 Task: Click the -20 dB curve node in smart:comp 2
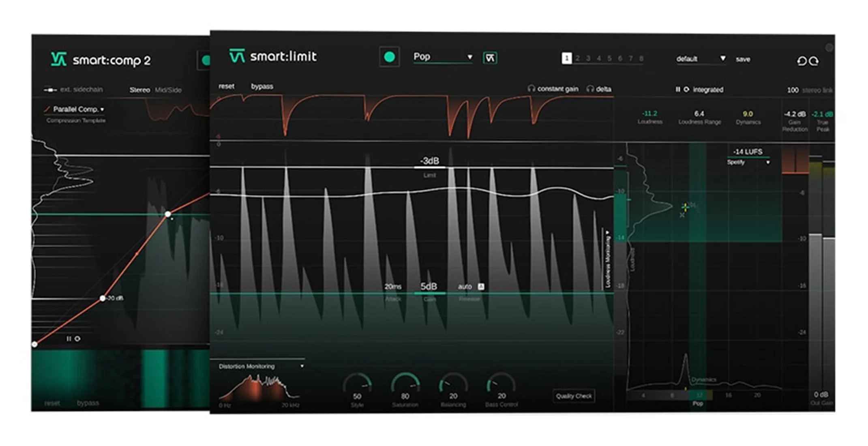click(103, 298)
